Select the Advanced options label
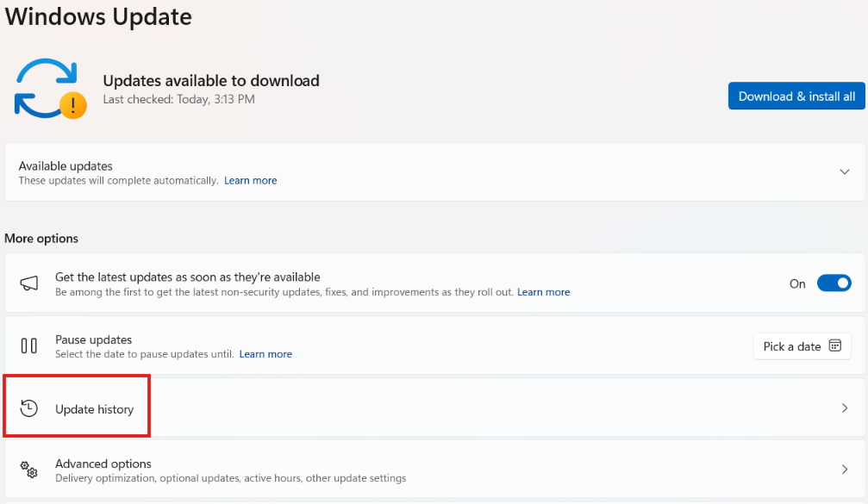 (103, 464)
